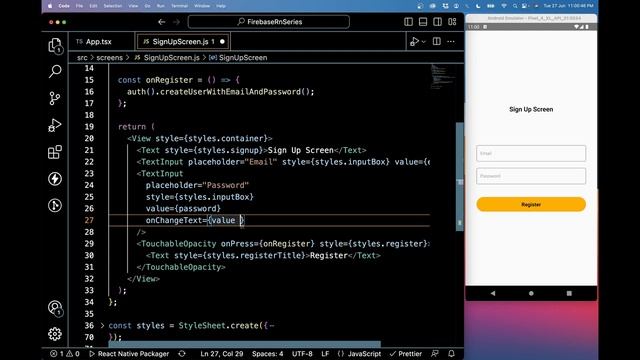Click the code minimap preview
Image resolution: width=640 pixels, height=360 pixels.
(442, 77)
